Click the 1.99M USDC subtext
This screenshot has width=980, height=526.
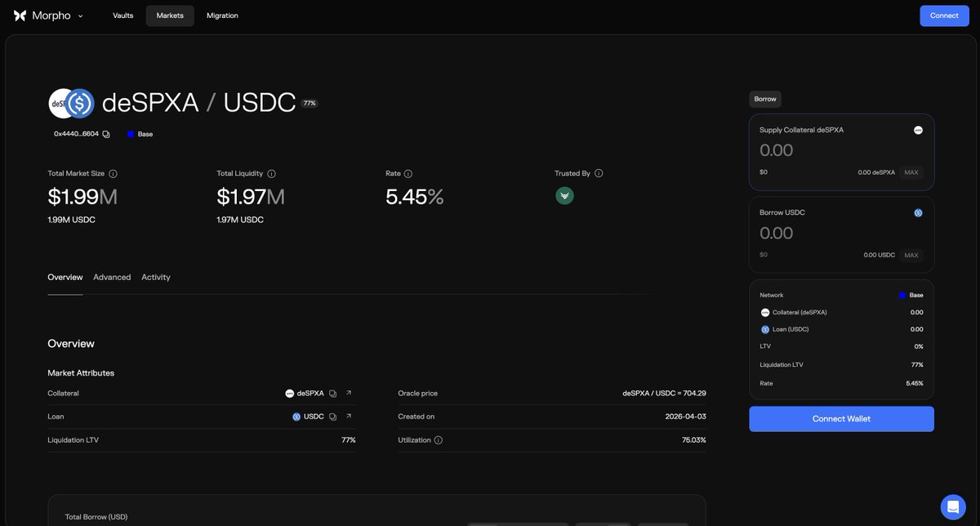(72, 220)
